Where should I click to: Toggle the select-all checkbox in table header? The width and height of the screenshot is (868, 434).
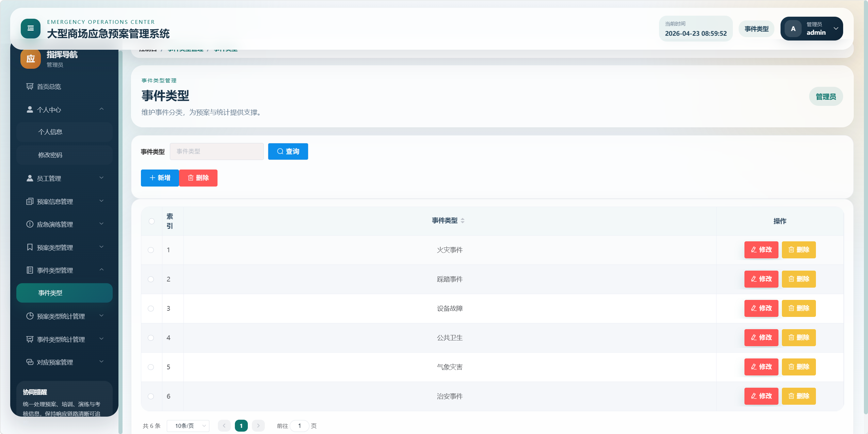[151, 221]
